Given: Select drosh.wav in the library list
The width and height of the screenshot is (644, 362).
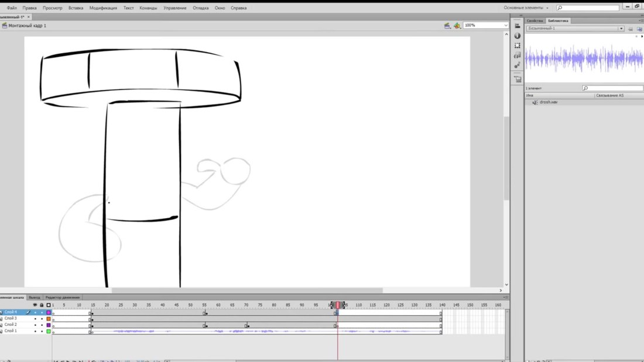Looking at the screenshot, I should coord(549,102).
